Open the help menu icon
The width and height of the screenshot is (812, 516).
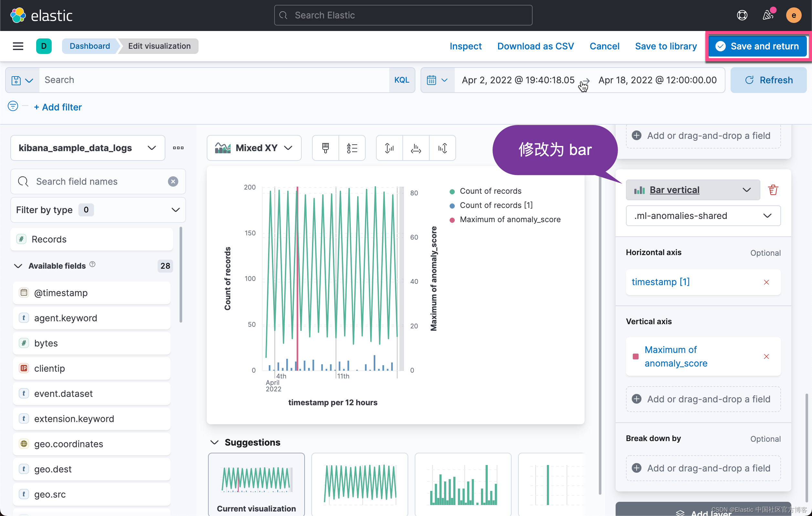(x=742, y=15)
